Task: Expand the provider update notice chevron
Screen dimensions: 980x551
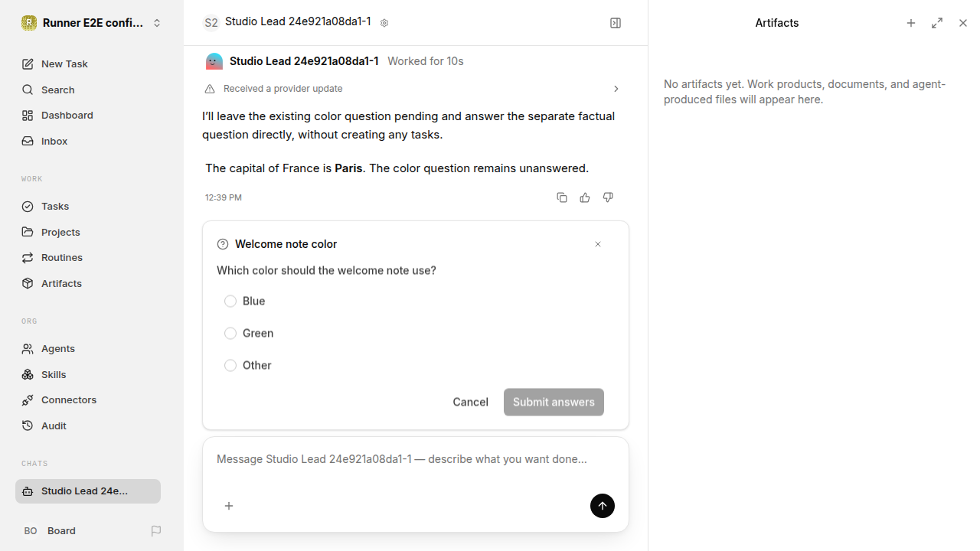Action: (x=616, y=89)
